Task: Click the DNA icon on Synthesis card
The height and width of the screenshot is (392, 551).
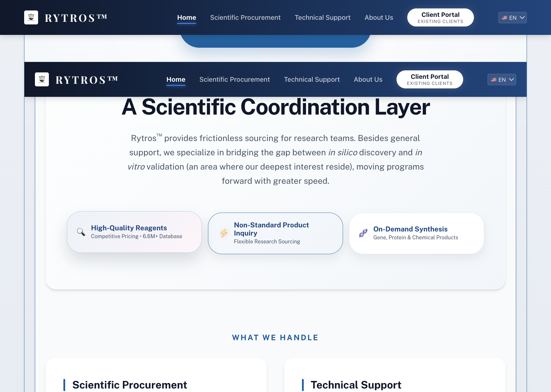Action: click(x=363, y=233)
